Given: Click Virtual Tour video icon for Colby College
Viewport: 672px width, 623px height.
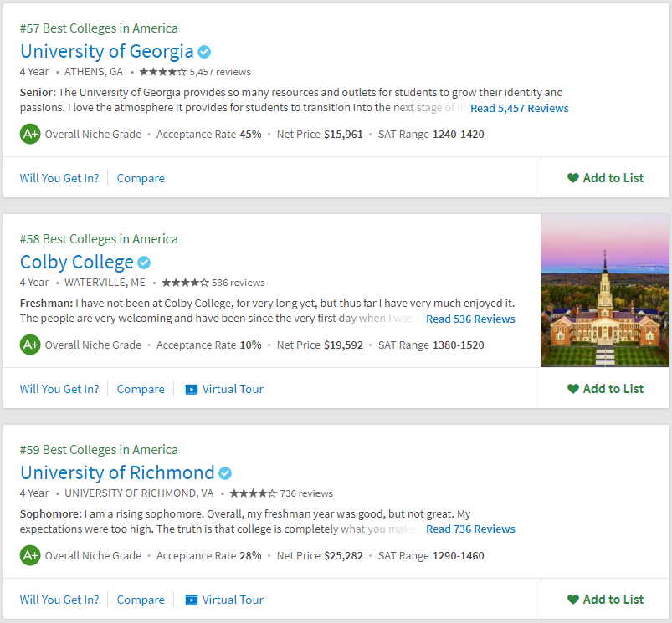Looking at the screenshot, I should click(x=192, y=389).
